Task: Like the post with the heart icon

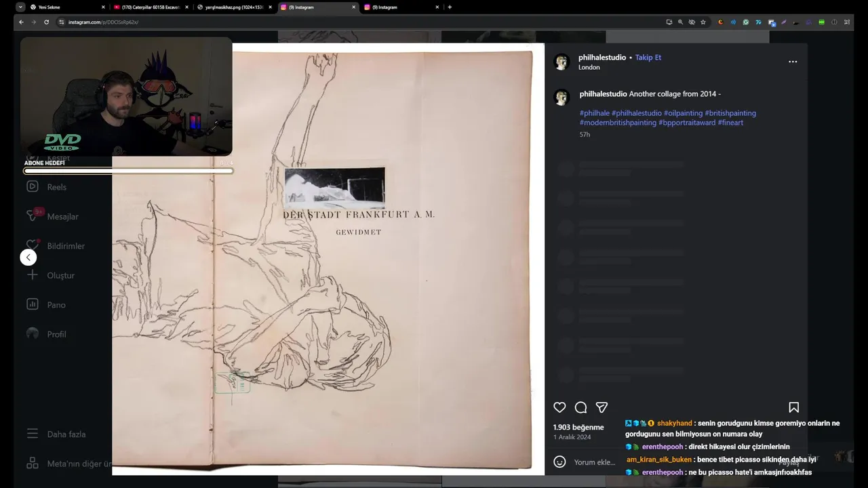Action: pos(559,407)
